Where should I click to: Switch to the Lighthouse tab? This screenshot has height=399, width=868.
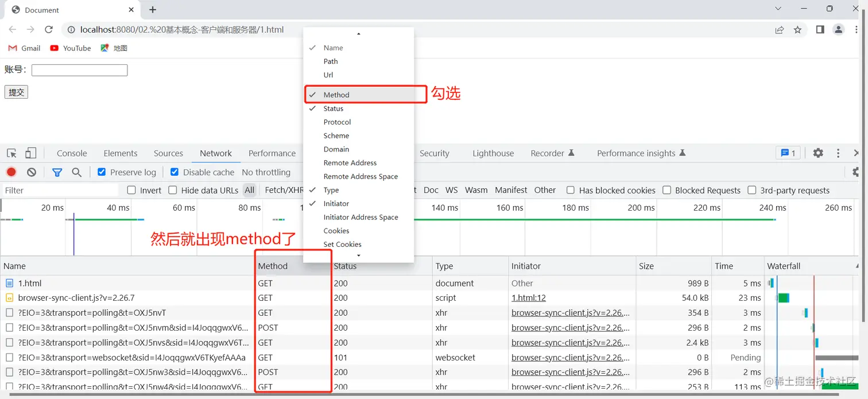pyautogui.click(x=493, y=153)
